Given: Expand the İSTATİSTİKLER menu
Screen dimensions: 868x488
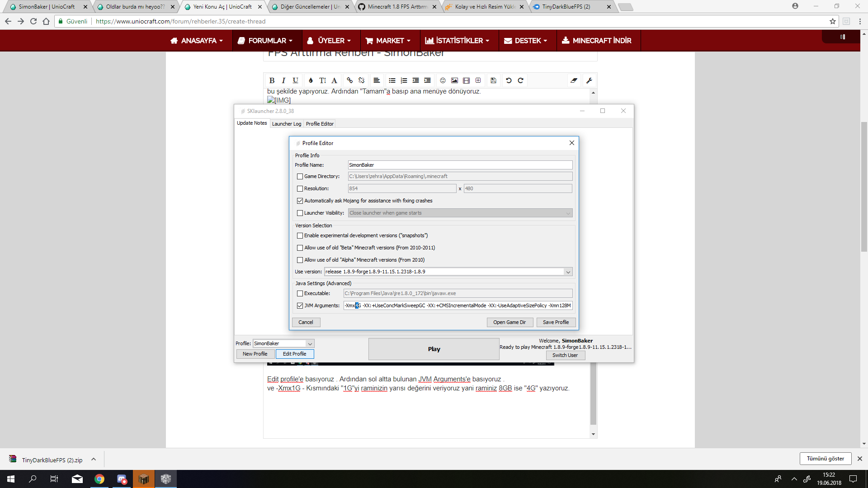Looking at the screenshot, I should coord(457,41).
